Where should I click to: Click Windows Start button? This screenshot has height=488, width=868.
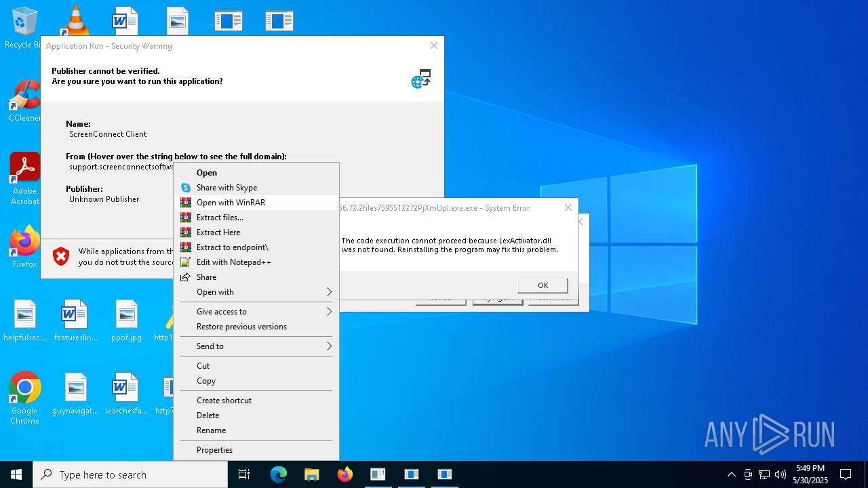[16, 474]
